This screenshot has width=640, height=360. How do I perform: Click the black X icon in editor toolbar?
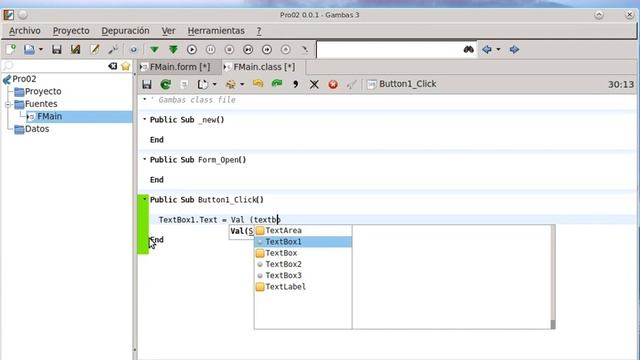(314, 85)
